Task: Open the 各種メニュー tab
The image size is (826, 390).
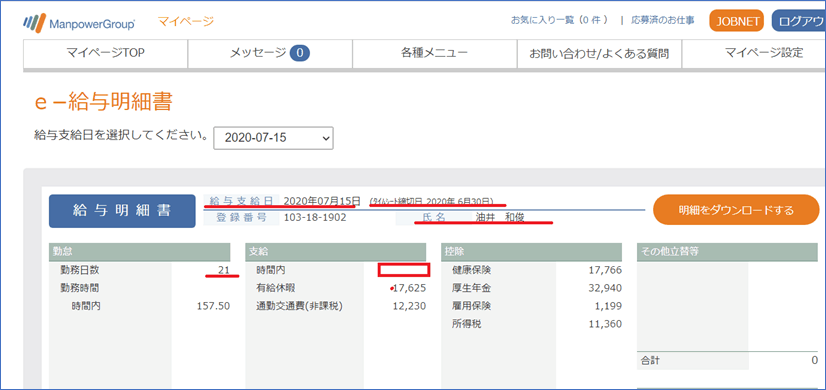Action: [x=434, y=53]
